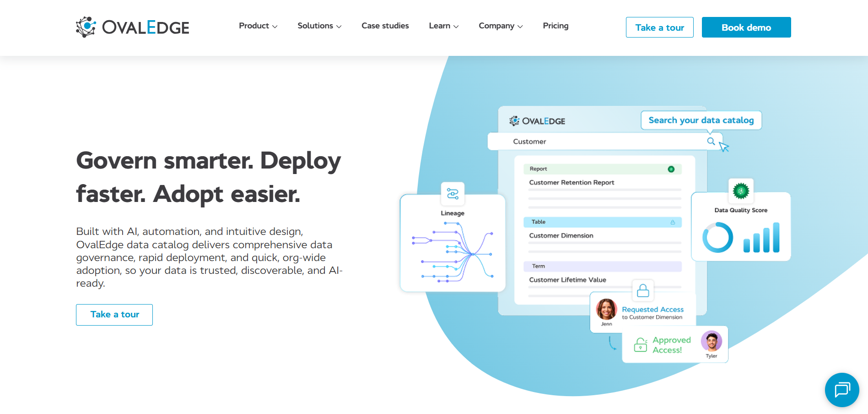Click the green unlocked Approved Access icon
Viewport: 868px width, 414px height.
tap(640, 344)
